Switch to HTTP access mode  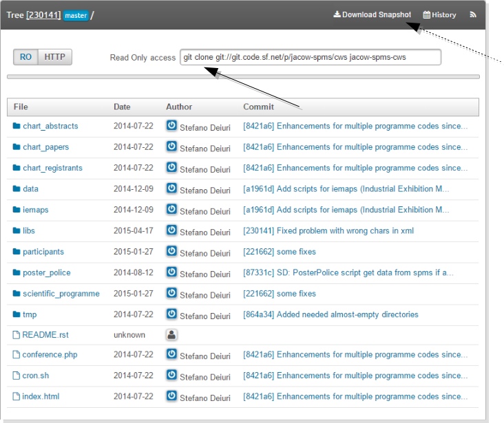point(54,57)
